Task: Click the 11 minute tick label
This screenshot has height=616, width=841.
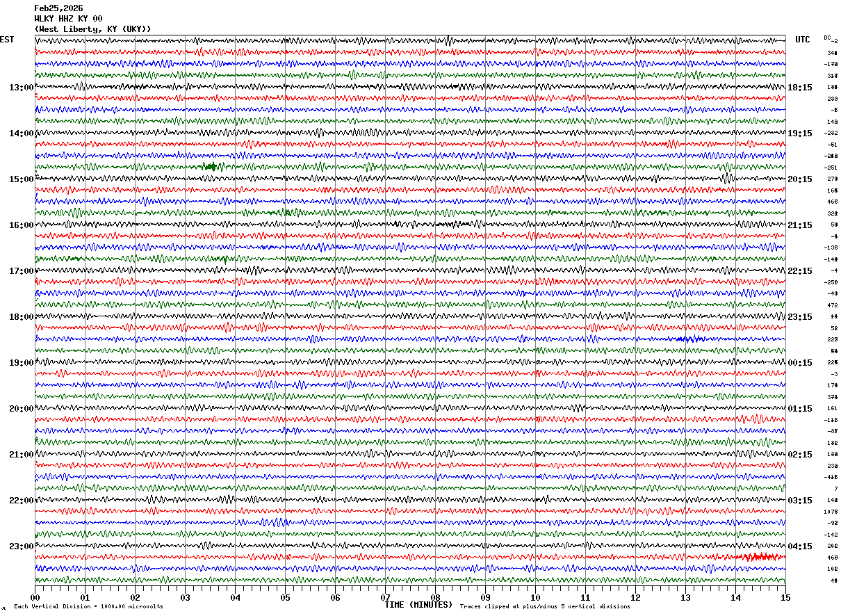Action: (x=585, y=597)
